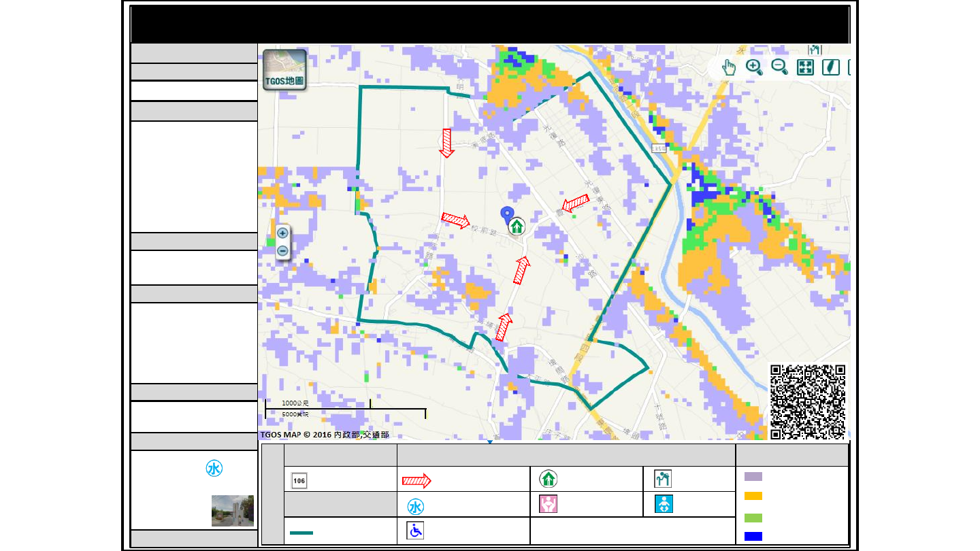Click the wheelchair accessibility icon in legend
980x551 pixels.
tap(415, 531)
